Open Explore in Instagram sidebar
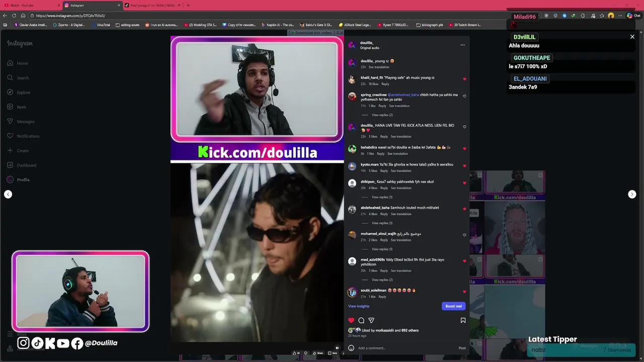 pos(19,93)
